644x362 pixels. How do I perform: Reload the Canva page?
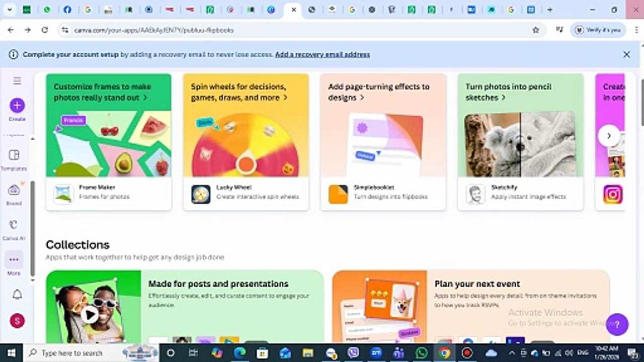(45, 30)
